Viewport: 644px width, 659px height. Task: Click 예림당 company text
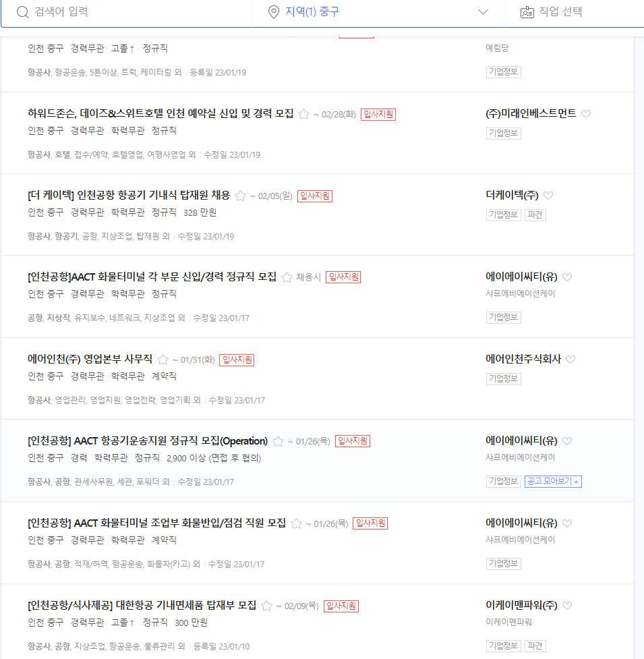click(x=498, y=48)
